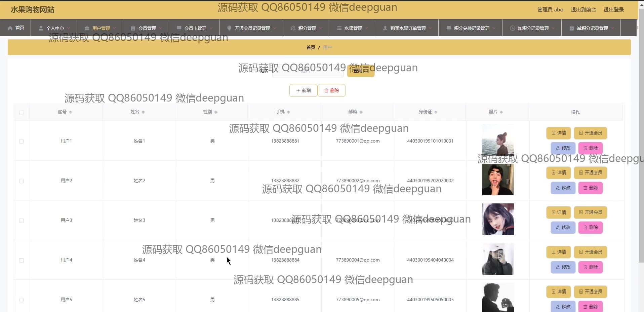Viewport: 644px width, 312px height.
Task: Click 退出登录 link in top bar
Action: [613, 10]
